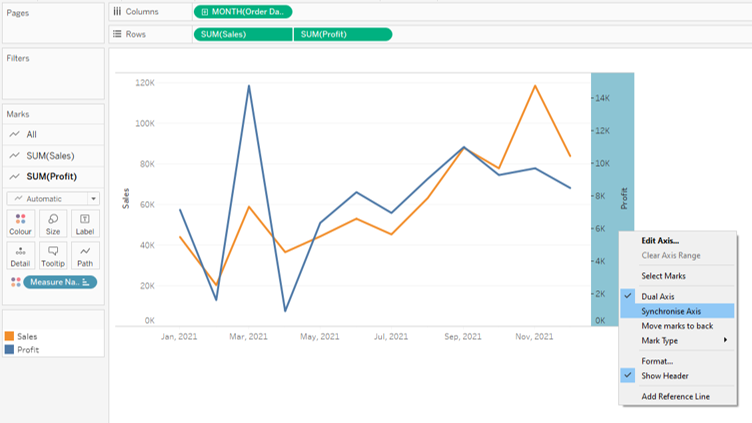Click the orange Sales legend swatch

coord(10,337)
